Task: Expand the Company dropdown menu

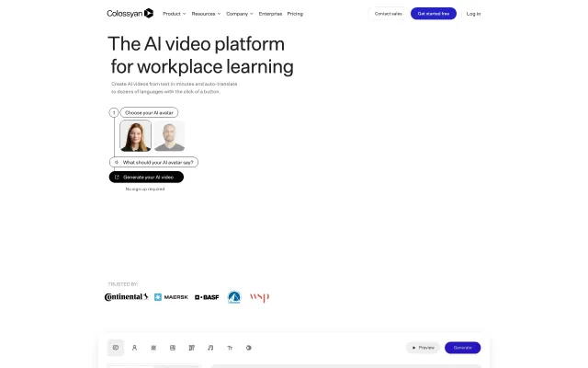Action: coord(240,14)
